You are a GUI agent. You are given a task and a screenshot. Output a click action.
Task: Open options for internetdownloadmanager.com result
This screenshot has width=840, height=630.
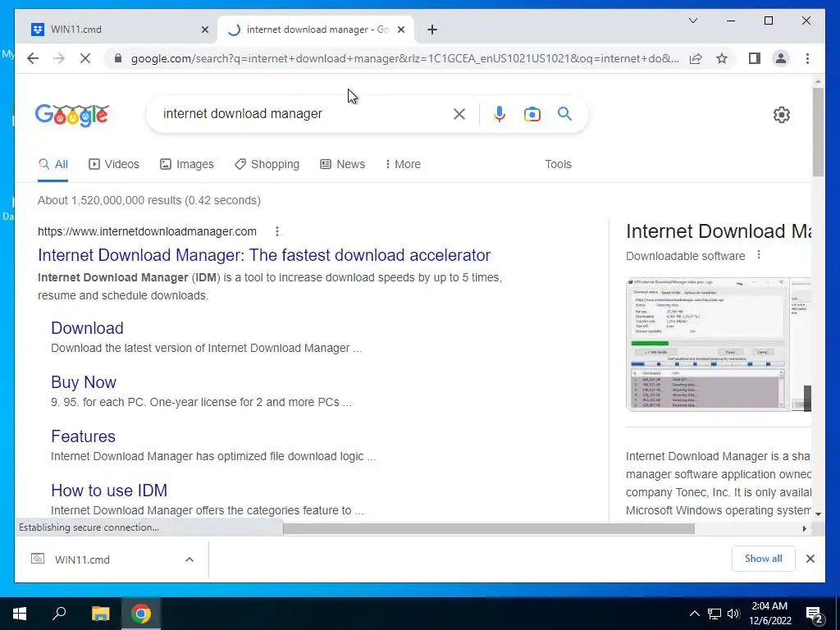(277, 231)
